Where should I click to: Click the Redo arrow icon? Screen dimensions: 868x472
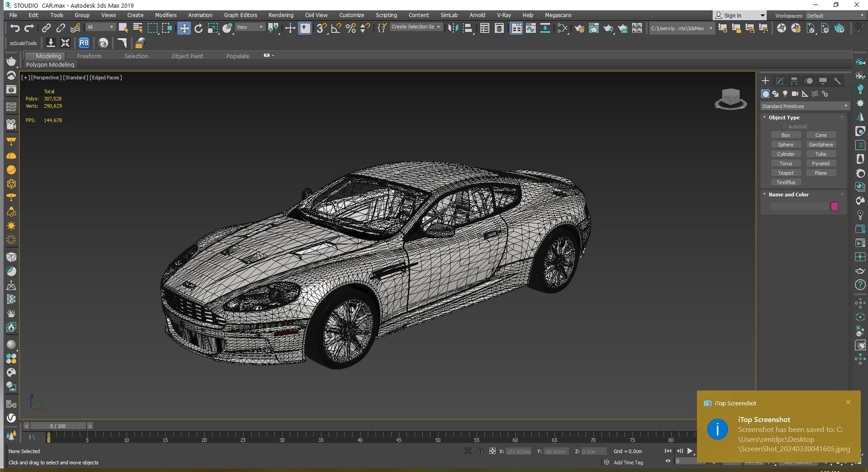click(x=29, y=28)
